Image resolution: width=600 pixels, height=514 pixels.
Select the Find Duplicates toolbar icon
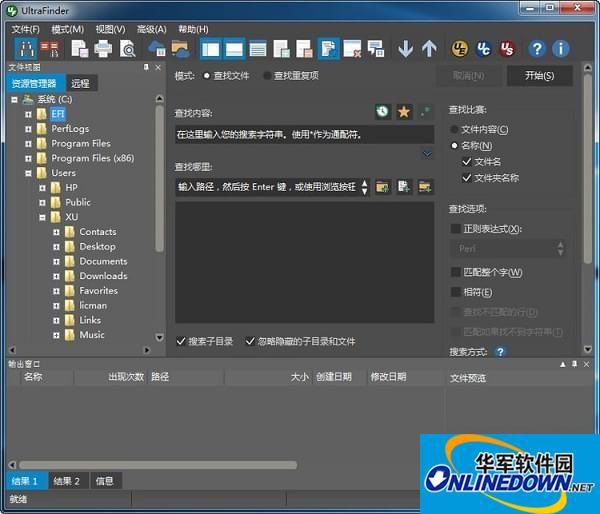[50, 49]
